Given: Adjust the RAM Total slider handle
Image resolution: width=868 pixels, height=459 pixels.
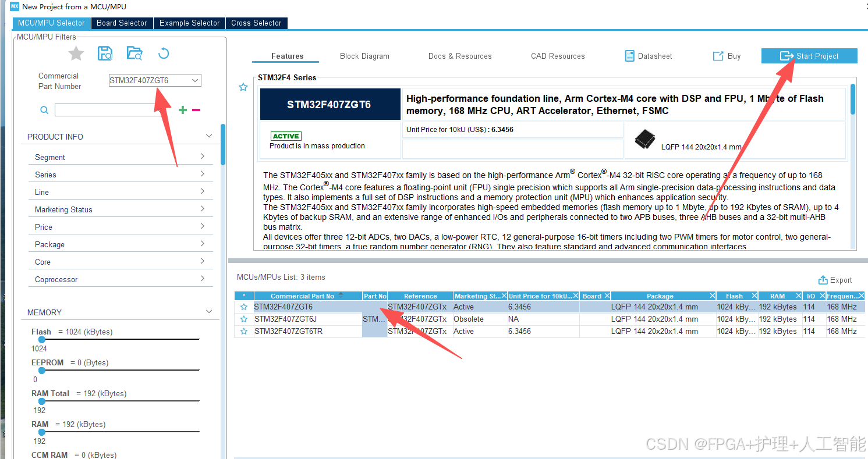Looking at the screenshot, I should (x=42, y=401).
